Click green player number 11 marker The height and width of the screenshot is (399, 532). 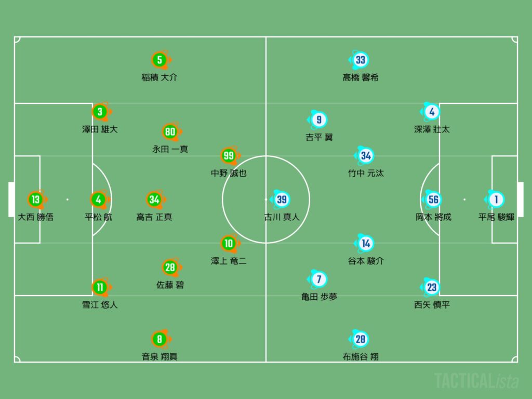click(x=100, y=287)
